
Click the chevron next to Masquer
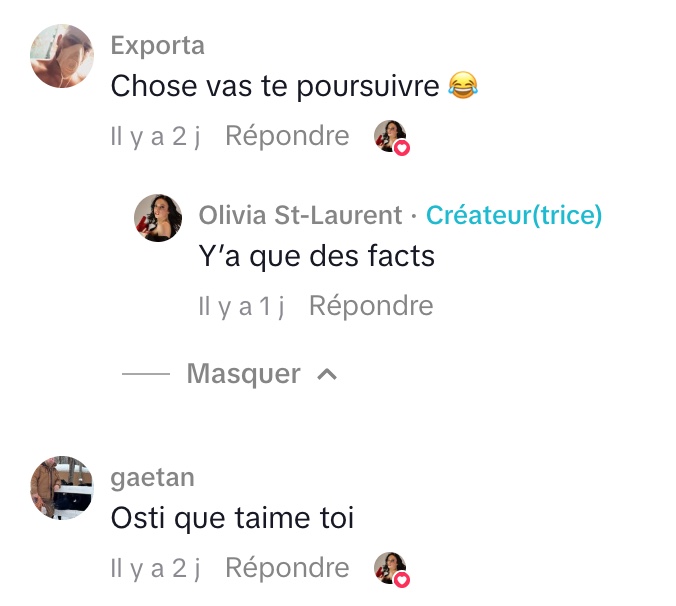[x=327, y=375]
